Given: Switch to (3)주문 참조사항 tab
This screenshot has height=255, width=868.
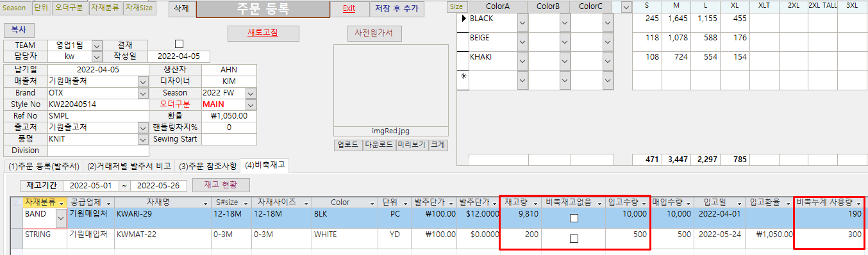Looking at the screenshot, I should click(208, 167).
